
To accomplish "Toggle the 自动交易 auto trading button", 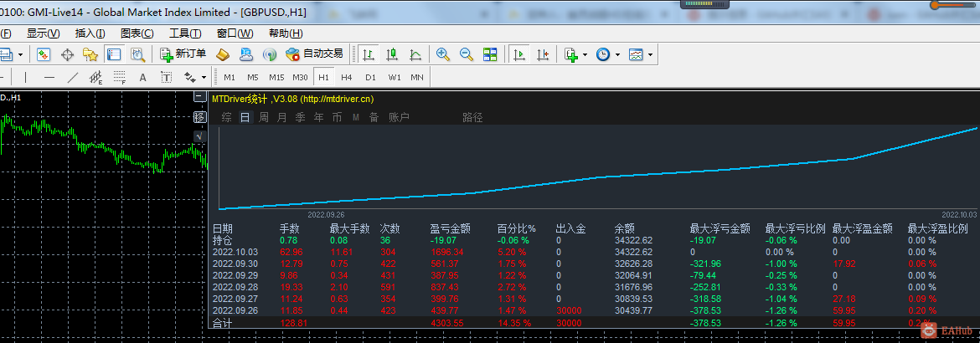I will tap(315, 54).
